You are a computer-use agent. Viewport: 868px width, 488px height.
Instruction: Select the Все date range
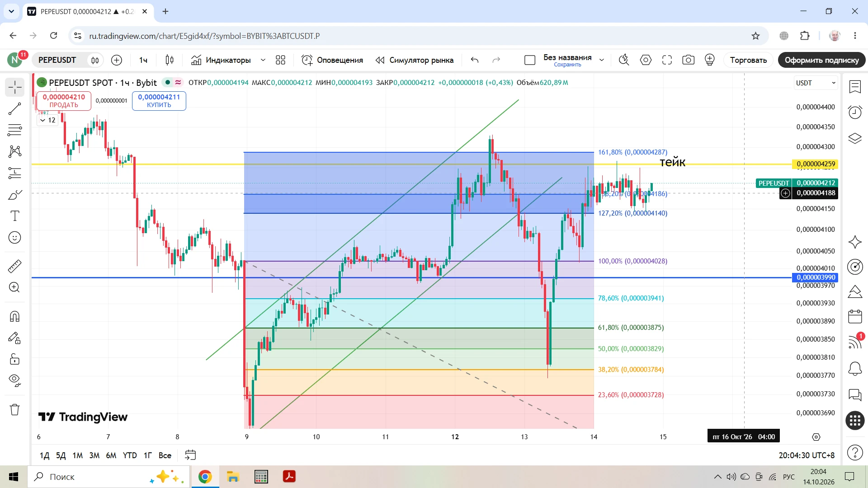click(x=165, y=455)
